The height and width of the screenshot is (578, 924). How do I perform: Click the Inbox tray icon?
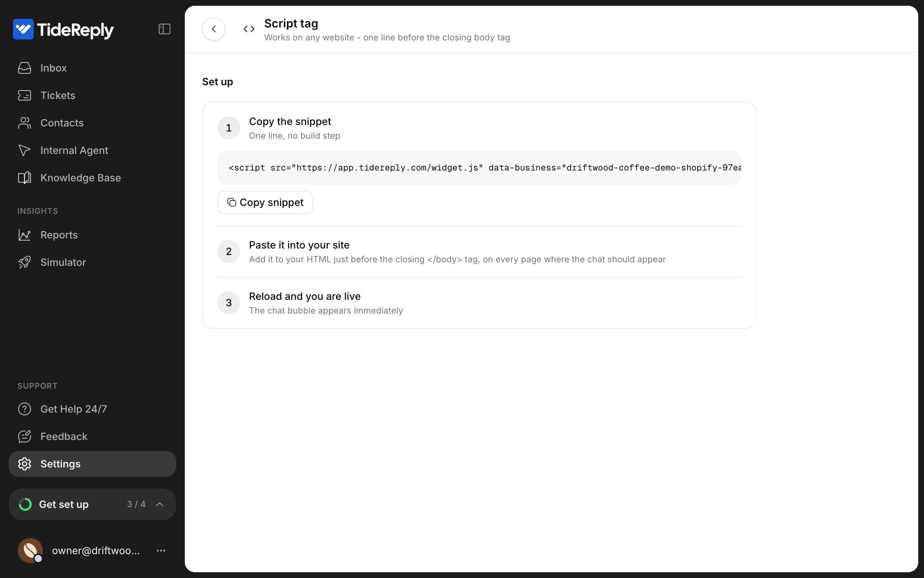click(x=25, y=68)
